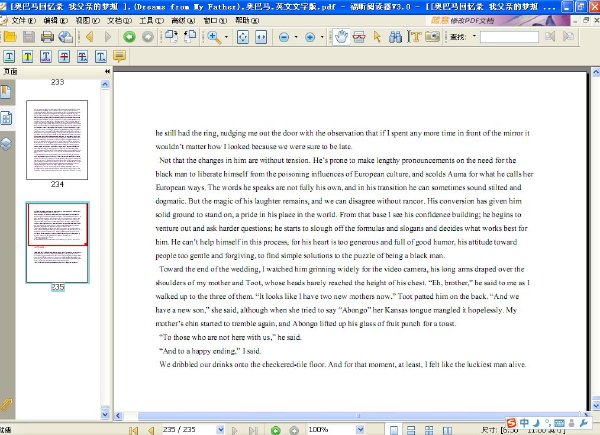Zoom out with the minus circle button
600x435 pixels.
(x=284, y=37)
